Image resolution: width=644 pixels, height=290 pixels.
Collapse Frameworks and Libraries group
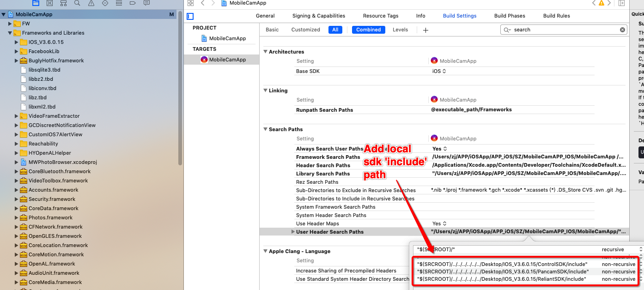point(10,33)
